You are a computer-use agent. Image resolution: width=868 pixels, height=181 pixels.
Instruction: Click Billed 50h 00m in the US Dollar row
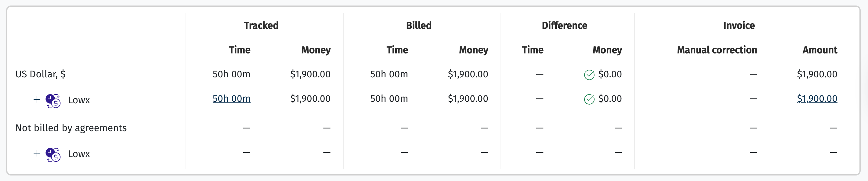389,74
